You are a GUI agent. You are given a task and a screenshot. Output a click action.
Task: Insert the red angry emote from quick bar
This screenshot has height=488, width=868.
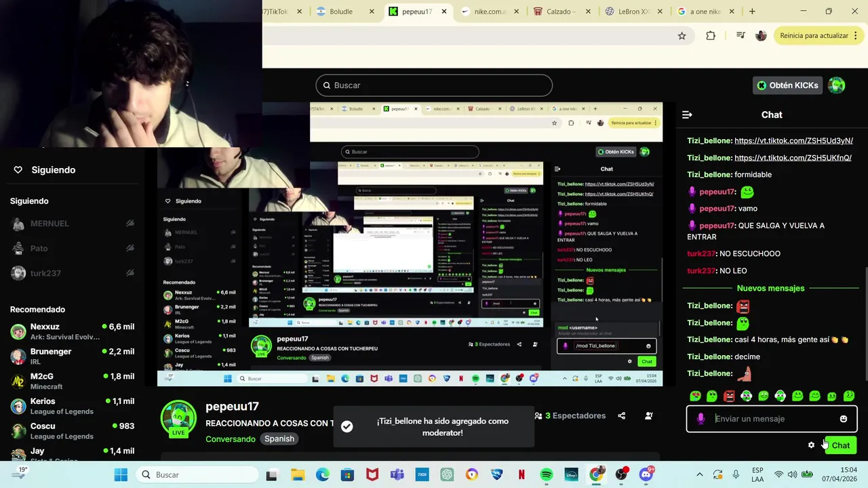[x=729, y=396]
